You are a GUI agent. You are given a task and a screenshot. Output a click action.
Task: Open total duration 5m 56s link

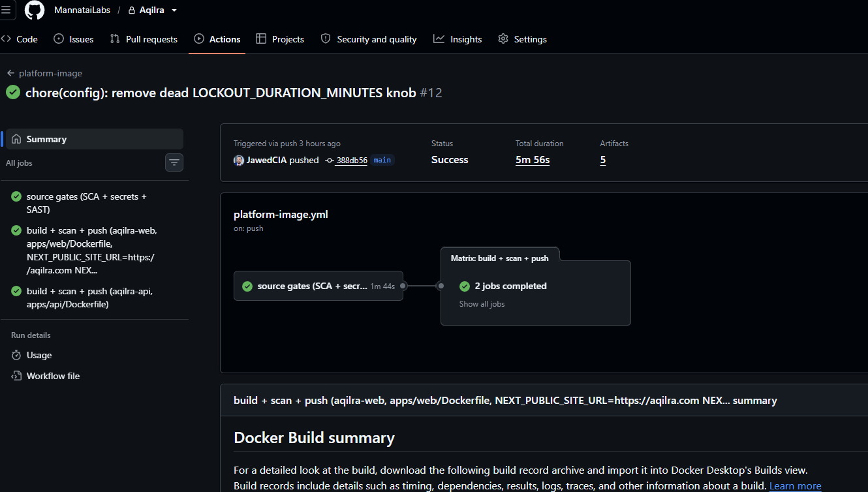(533, 160)
